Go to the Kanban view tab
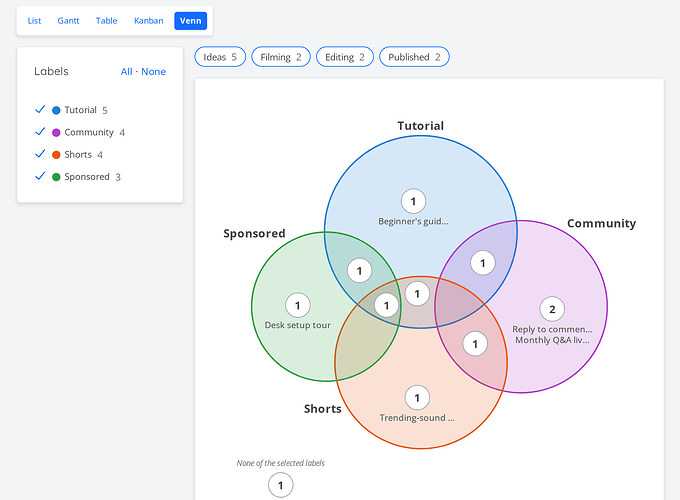 [149, 21]
